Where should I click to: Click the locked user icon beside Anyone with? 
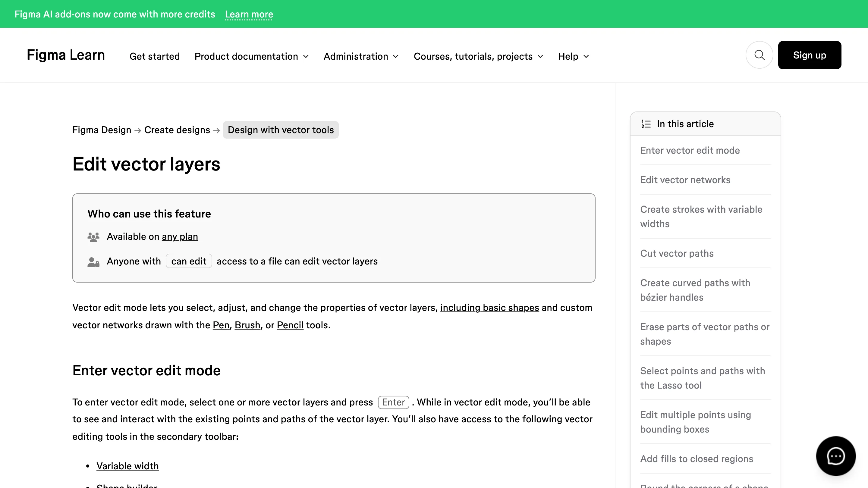pos(93,262)
